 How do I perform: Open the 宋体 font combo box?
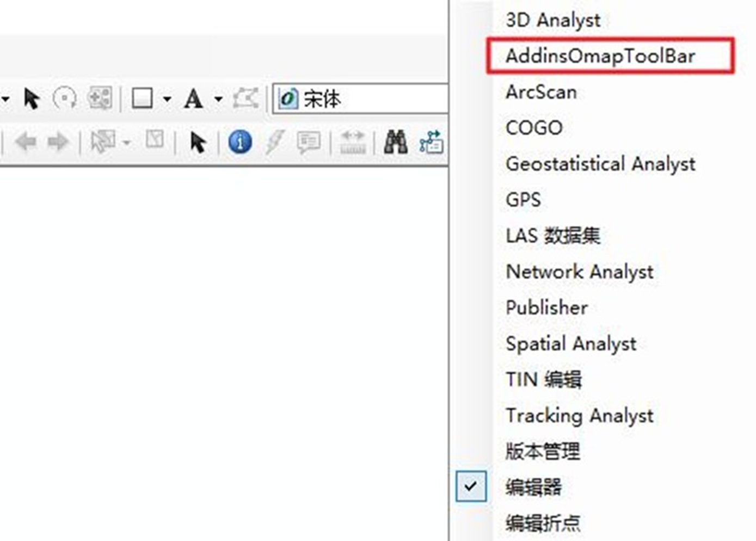tap(359, 99)
